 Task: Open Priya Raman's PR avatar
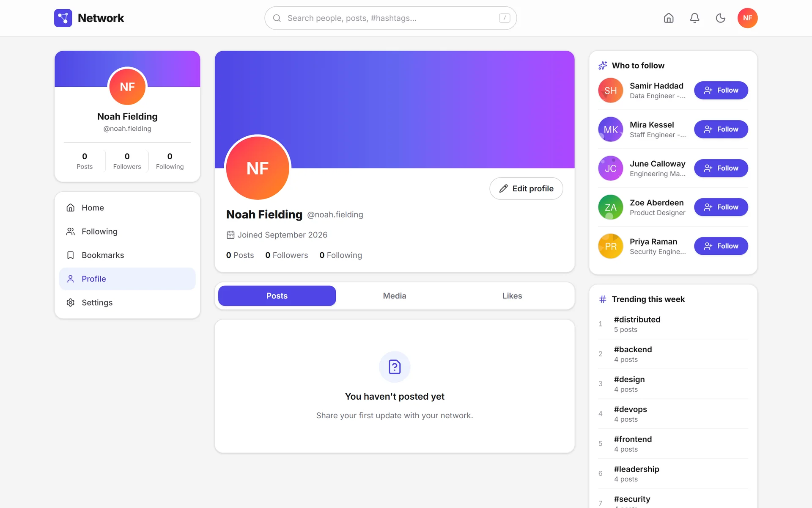tap(611, 246)
